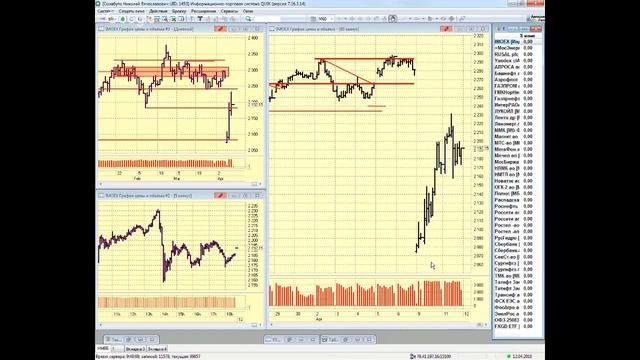The height and width of the screenshot is (360, 640).
Task: Select the ФосАгро ао row
Action: tap(518, 307)
